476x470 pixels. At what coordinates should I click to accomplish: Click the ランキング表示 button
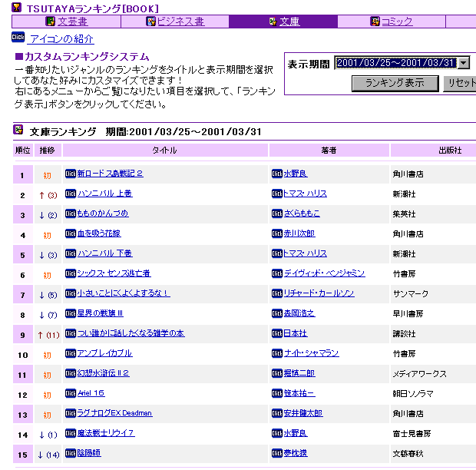click(395, 83)
